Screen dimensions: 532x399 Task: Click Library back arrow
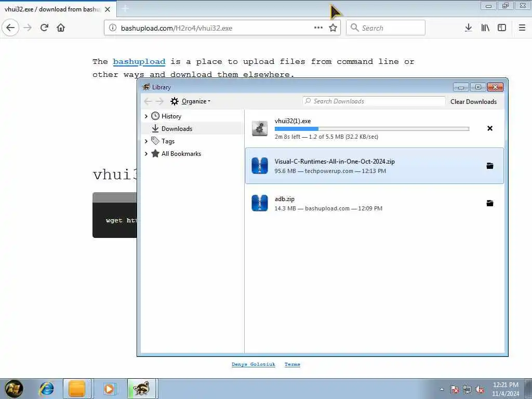(148, 101)
